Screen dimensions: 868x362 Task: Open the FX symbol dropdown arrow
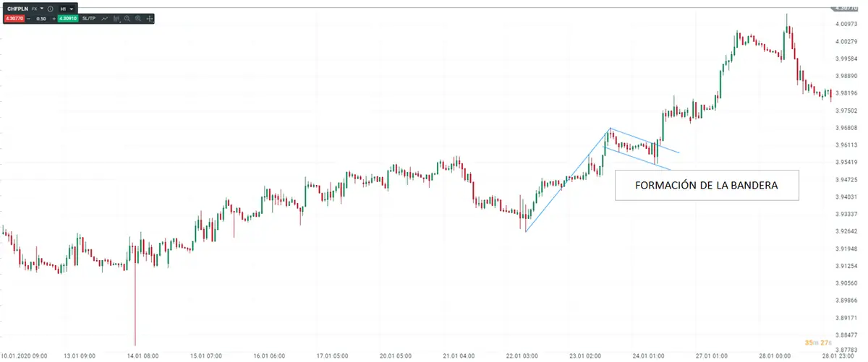point(42,8)
